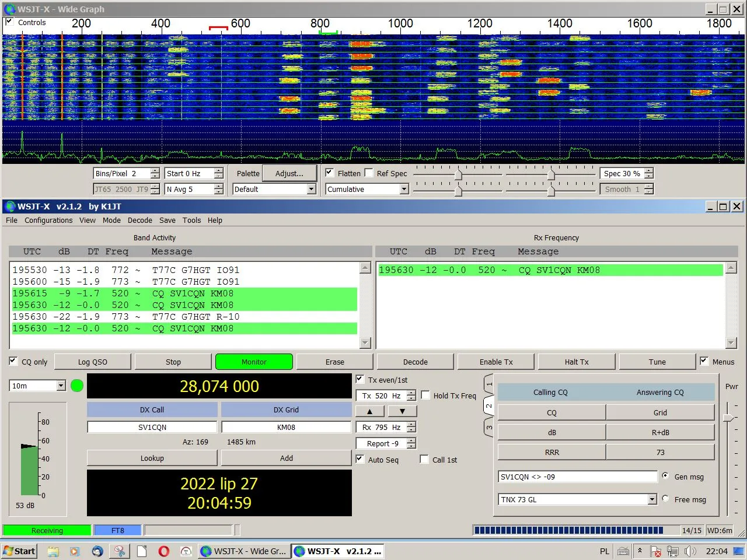Click the red shield security tray icon
This screenshot has width=747, height=560.
(x=656, y=551)
